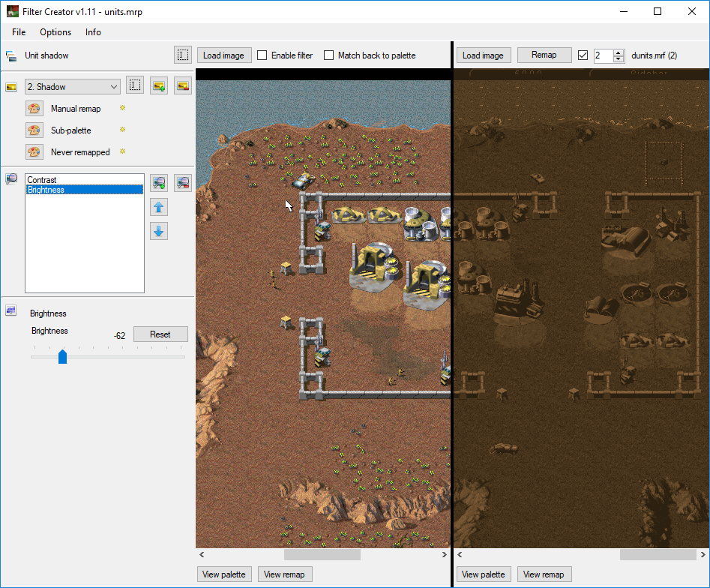This screenshot has width=710, height=588.
Task: Click the 'Manual remap' label
Action: pyautogui.click(x=76, y=109)
